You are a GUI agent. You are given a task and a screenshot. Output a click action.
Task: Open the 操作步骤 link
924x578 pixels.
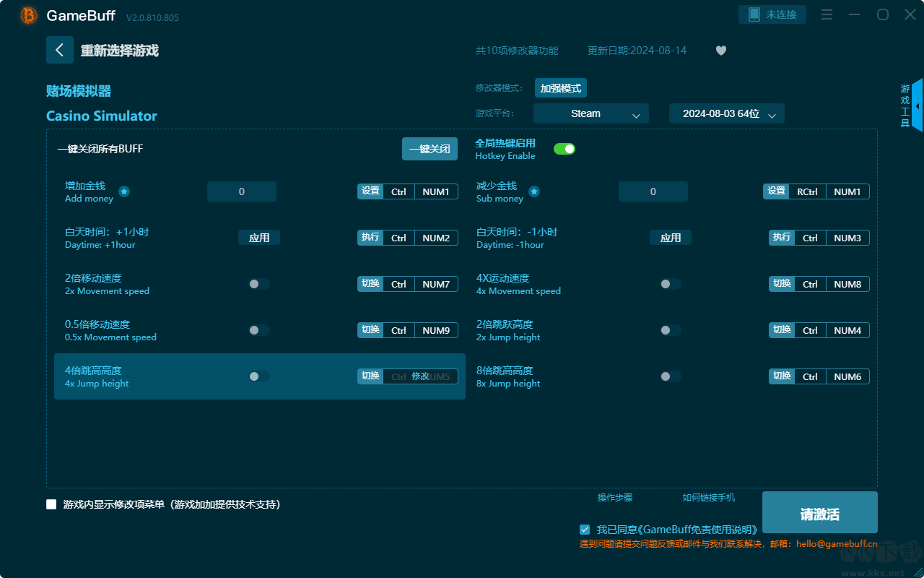click(x=614, y=497)
